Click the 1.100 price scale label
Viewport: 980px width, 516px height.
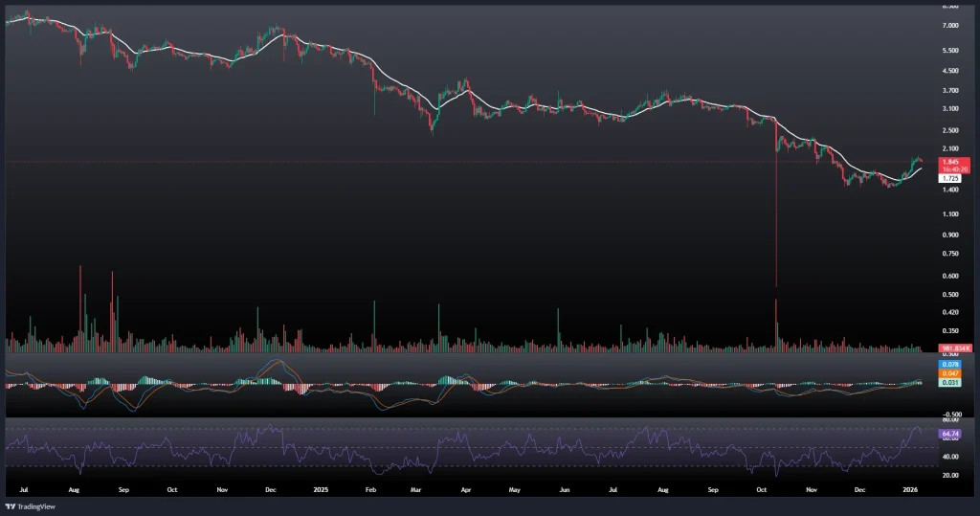click(x=950, y=214)
